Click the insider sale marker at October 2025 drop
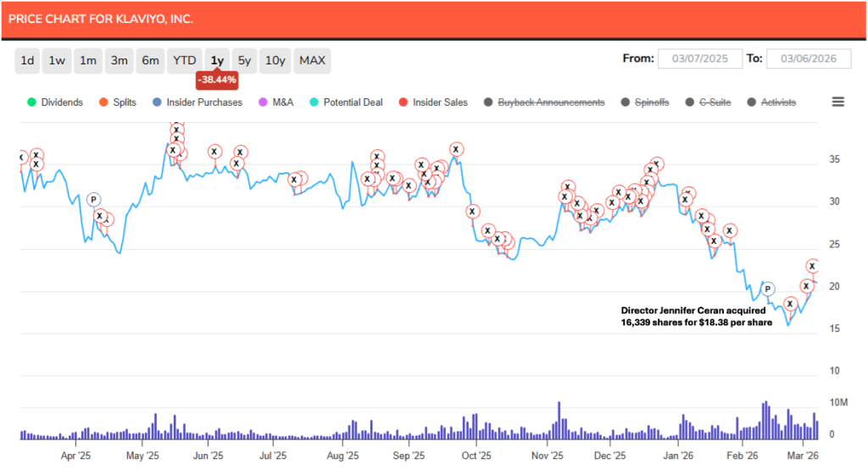Image resolution: width=868 pixels, height=471 pixels. [472, 212]
